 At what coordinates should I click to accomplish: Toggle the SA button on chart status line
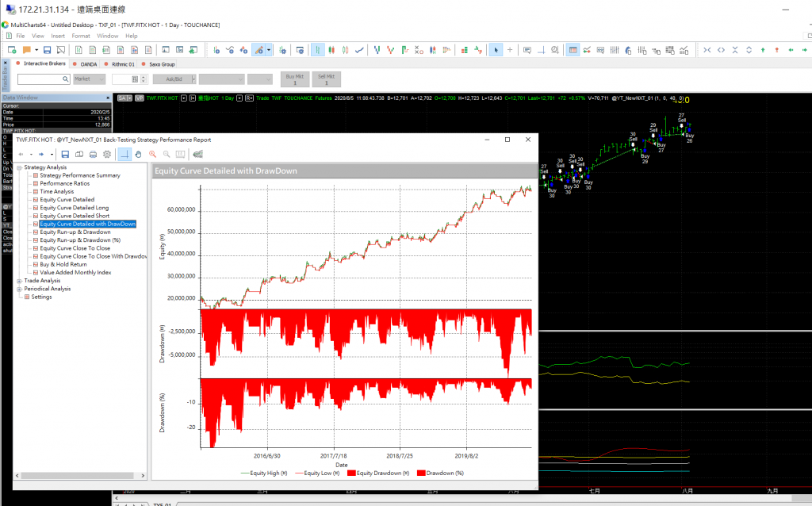[124, 98]
